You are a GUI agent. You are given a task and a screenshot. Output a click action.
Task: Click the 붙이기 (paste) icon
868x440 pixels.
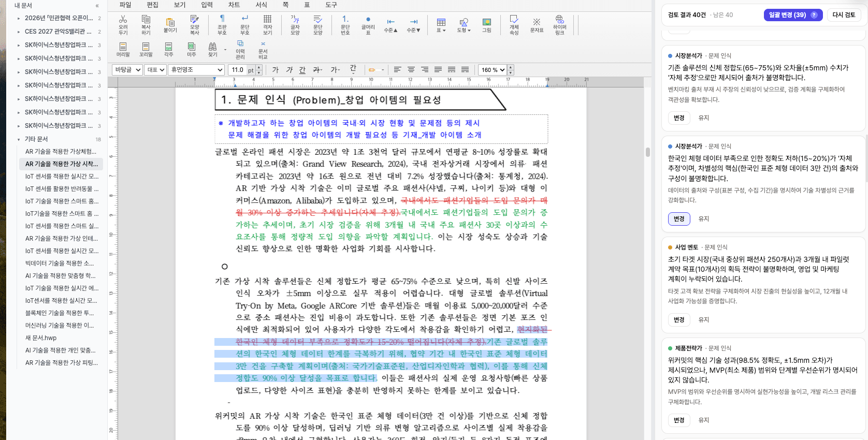tap(170, 24)
